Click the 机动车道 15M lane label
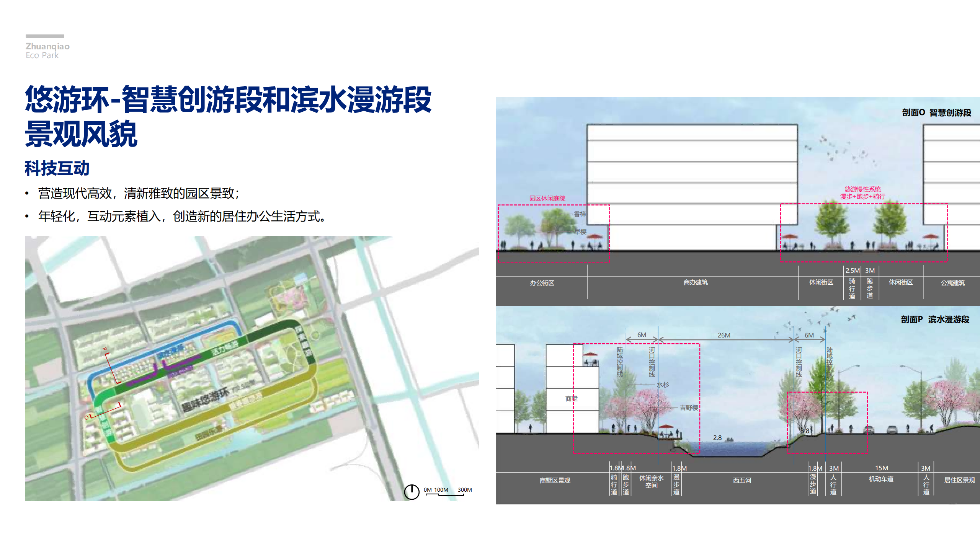The image size is (980, 551). 881,479
